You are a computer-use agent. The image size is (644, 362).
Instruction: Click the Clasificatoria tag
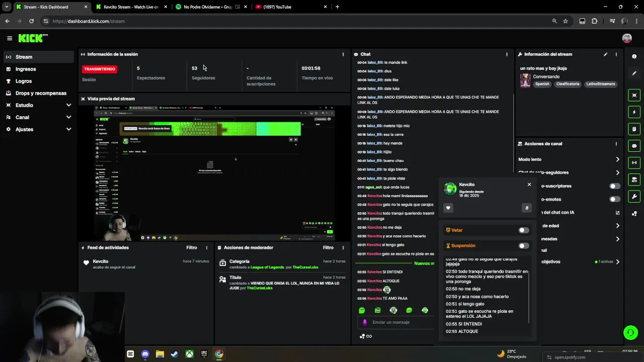pos(568,84)
